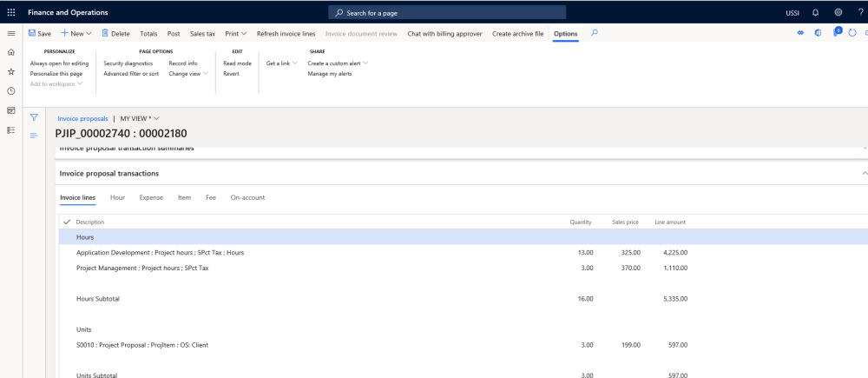Open Favorites star in sidebar

(x=10, y=71)
